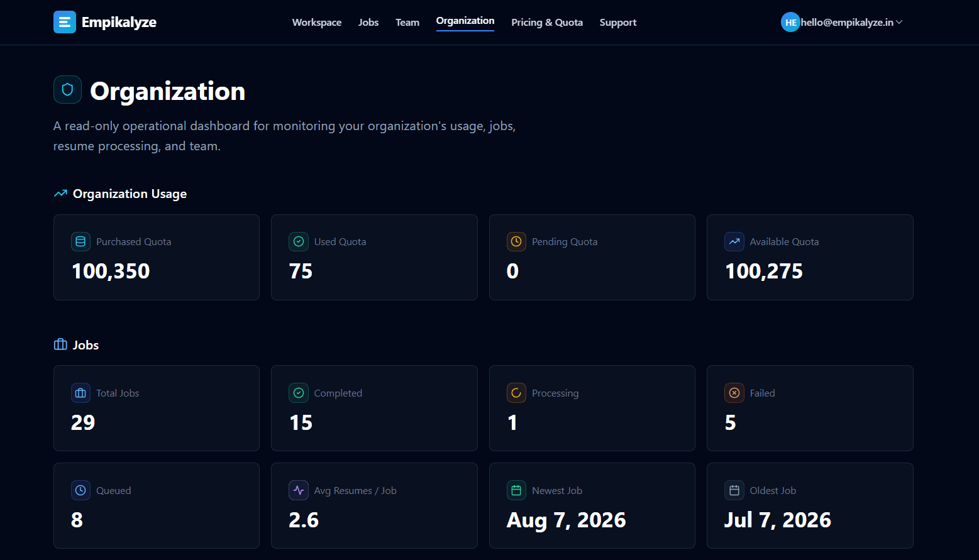Click the Empikalyze logo icon
979x560 pixels.
(x=65, y=22)
